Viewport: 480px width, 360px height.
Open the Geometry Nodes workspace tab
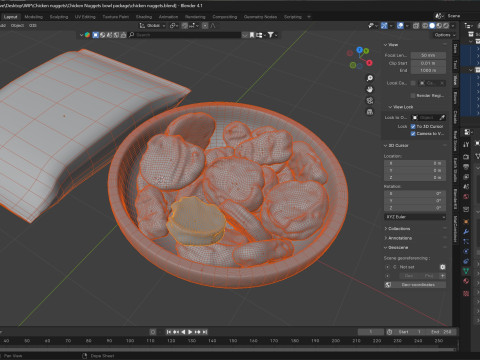(x=260, y=17)
